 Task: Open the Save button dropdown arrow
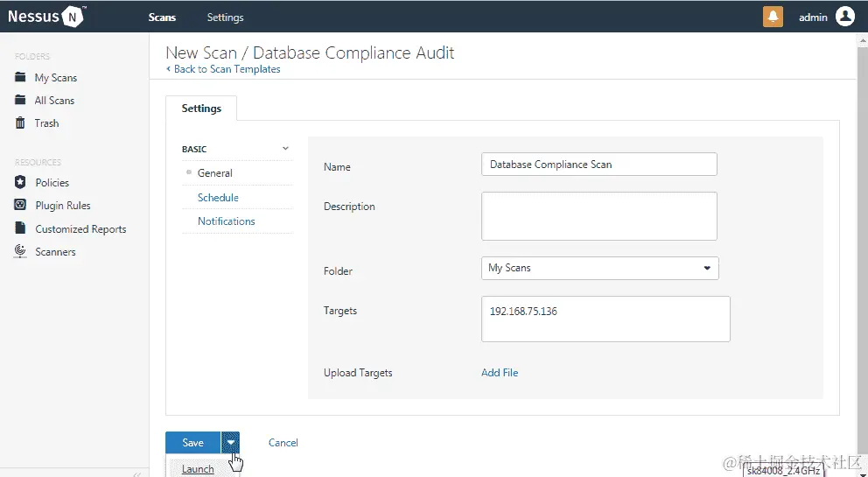(x=230, y=443)
